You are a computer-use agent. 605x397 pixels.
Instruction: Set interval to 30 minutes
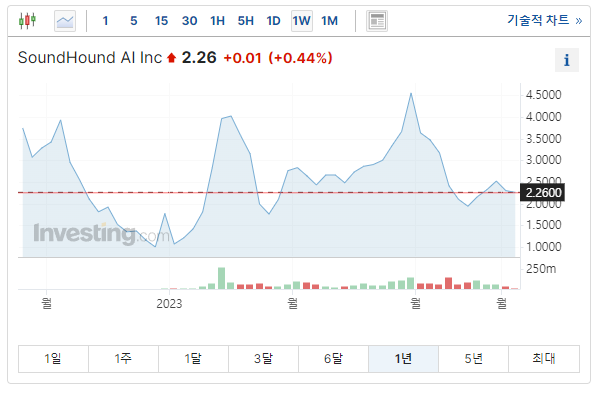(x=189, y=21)
